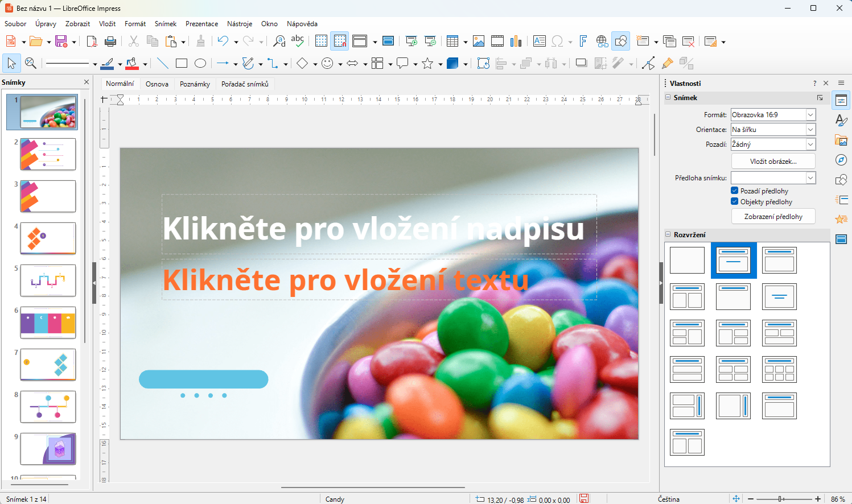Screen dimensions: 852x504
Task: Click the Print icon
Action: 110,41
